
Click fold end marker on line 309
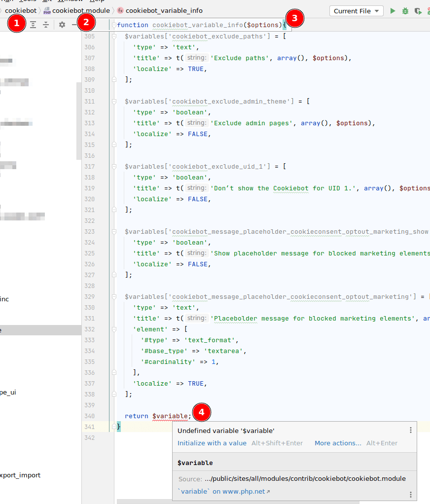(x=114, y=79)
